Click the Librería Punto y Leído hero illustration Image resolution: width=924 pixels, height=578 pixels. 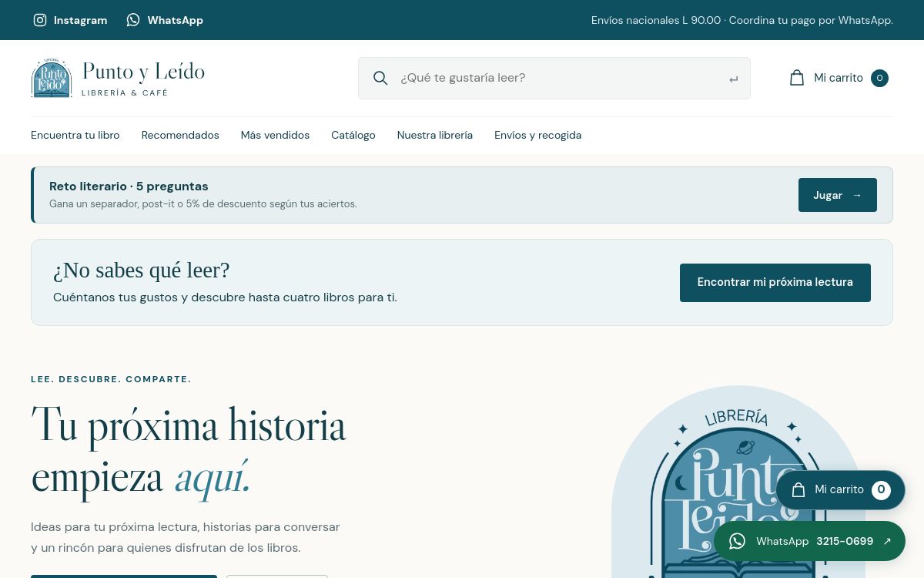click(x=738, y=482)
